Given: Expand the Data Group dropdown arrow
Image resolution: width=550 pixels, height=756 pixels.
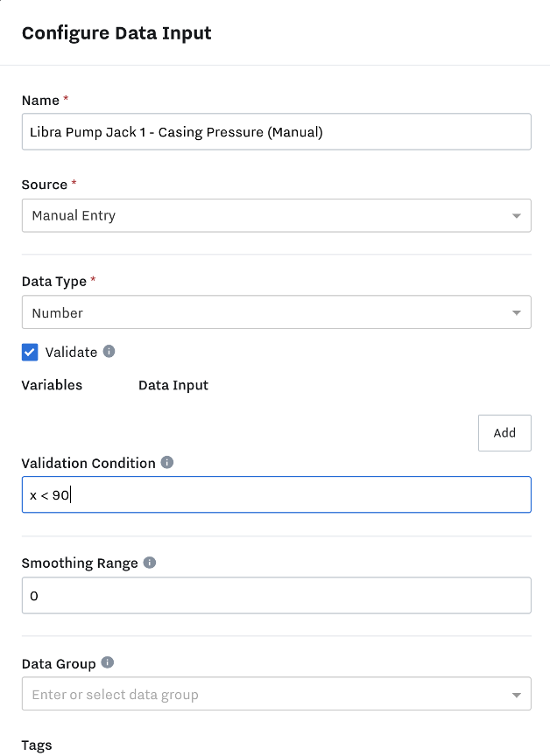Looking at the screenshot, I should tap(516, 696).
